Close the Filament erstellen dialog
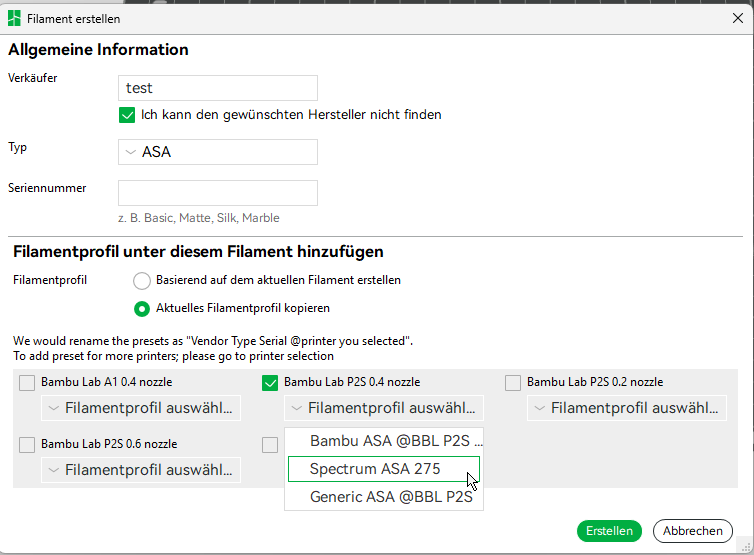The width and height of the screenshot is (754, 555). 737,18
